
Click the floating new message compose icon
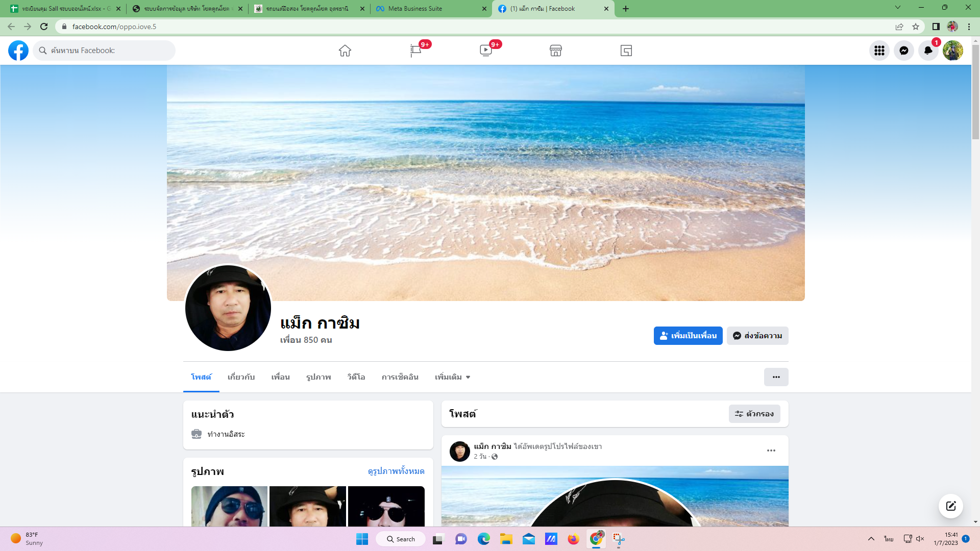[x=950, y=506]
